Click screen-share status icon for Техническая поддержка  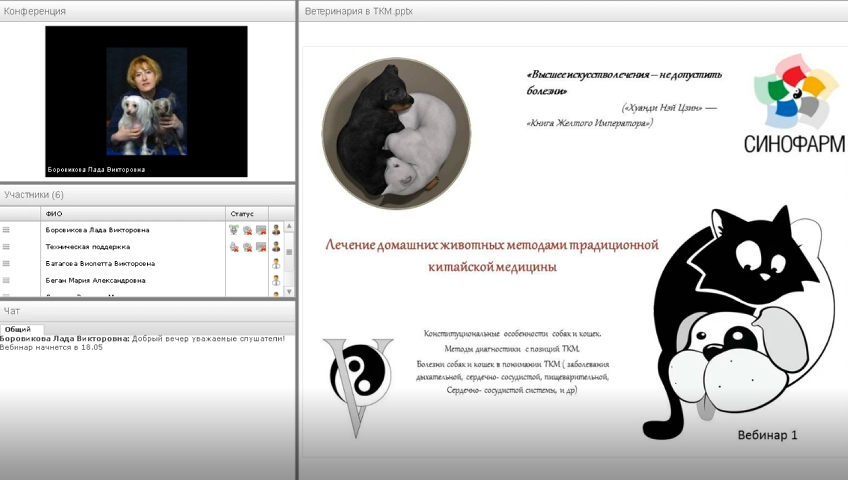tap(260, 247)
